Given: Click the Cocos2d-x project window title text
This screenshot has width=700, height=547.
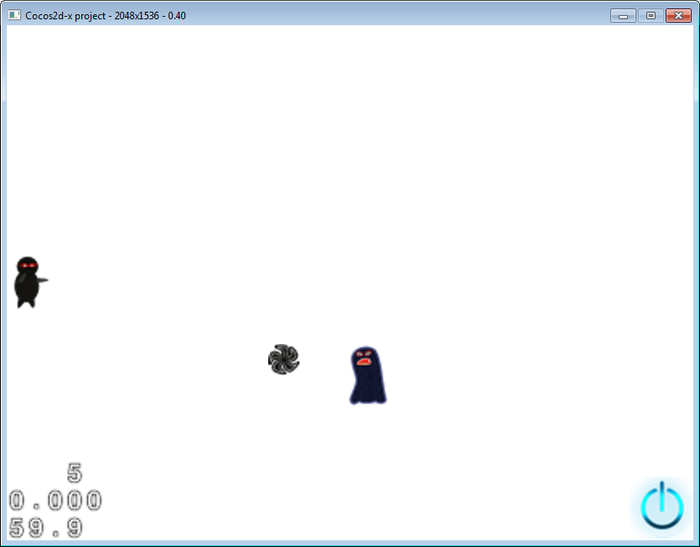Looking at the screenshot, I should click(x=105, y=16).
